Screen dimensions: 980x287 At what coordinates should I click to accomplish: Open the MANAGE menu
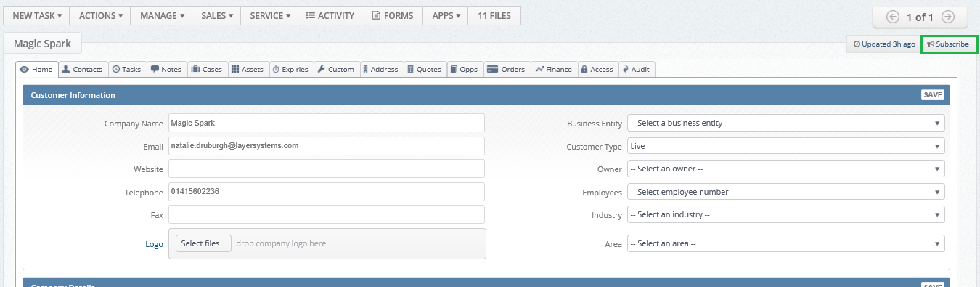click(x=162, y=15)
